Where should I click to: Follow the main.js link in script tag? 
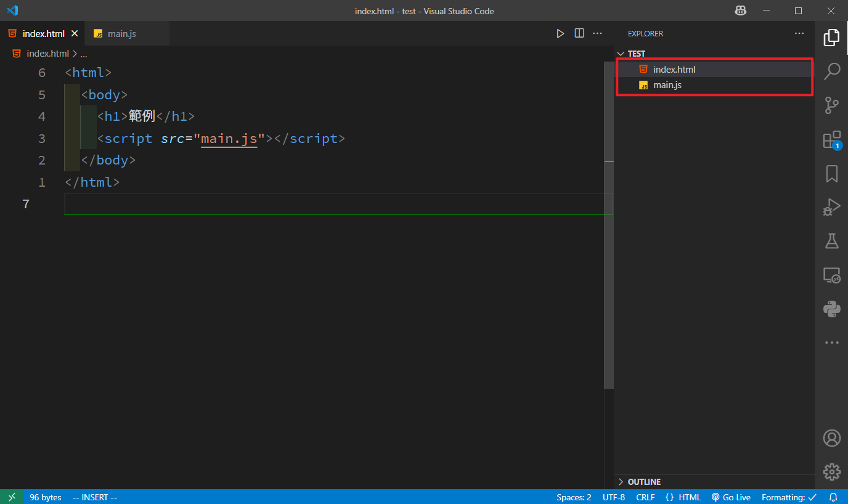(229, 138)
